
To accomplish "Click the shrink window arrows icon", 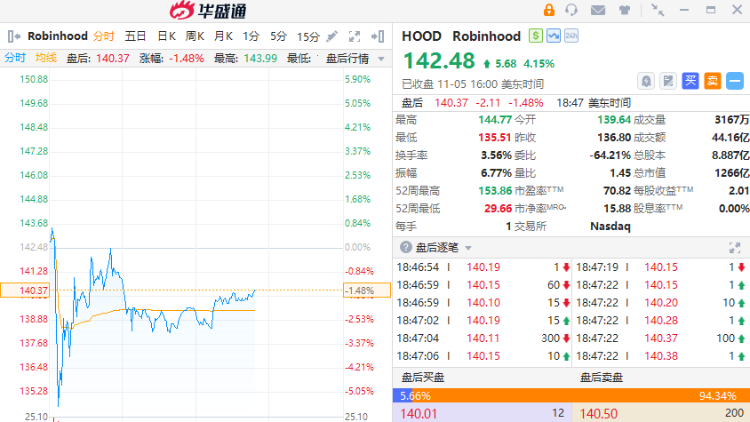I will point(658,10).
